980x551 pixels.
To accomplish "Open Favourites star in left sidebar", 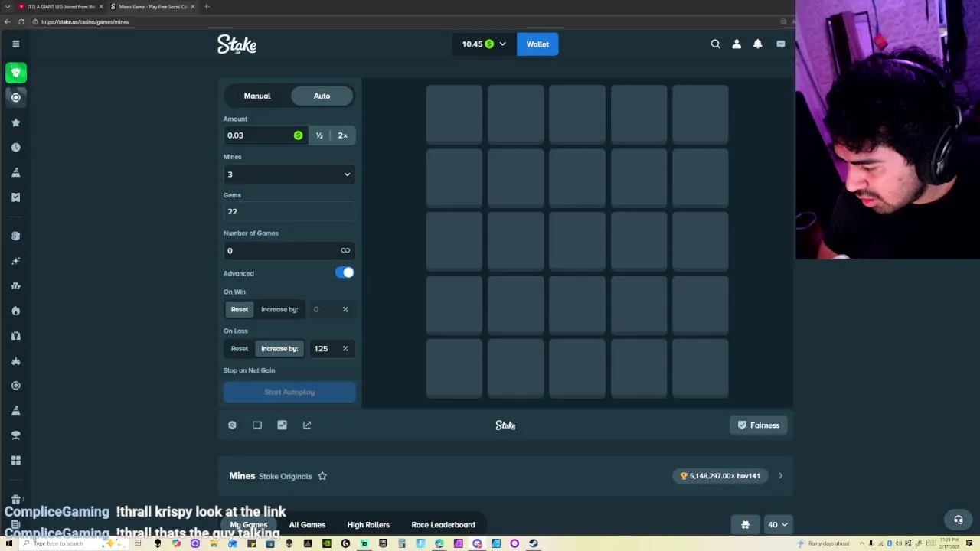I will pos(15,122).
